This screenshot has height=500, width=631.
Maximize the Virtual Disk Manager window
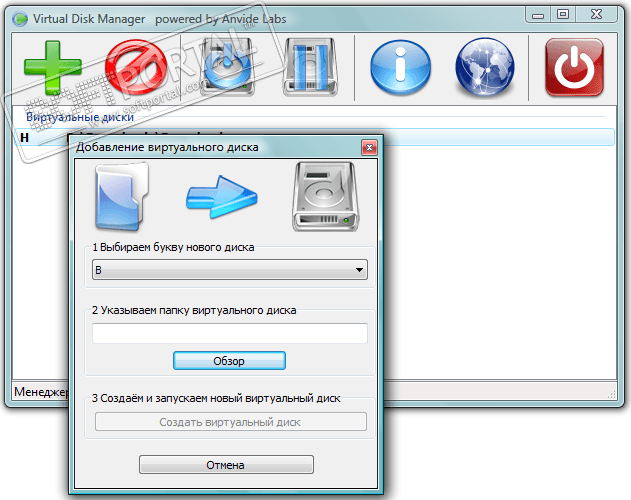tap(563, 15)
